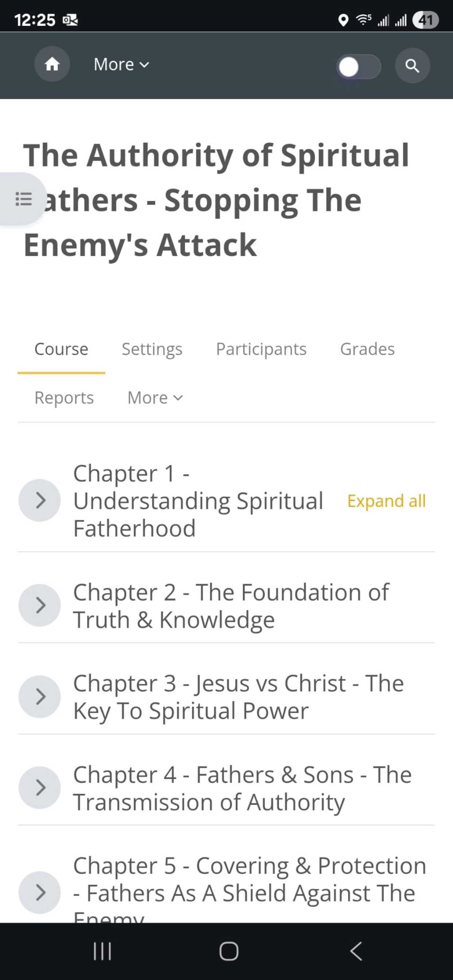Screen dimensions: 453x980
Task: Click the Expand all link
Action: (x=386, y=501)
